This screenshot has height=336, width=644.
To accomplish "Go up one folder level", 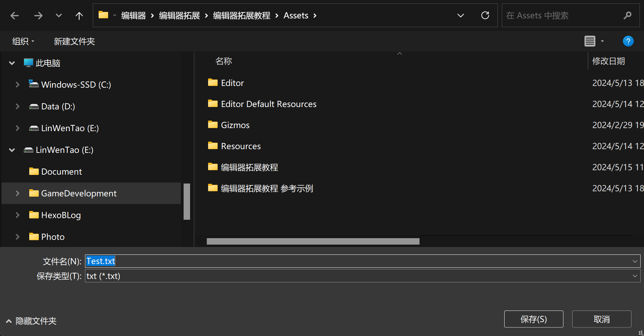I will (x=79, y=16).
